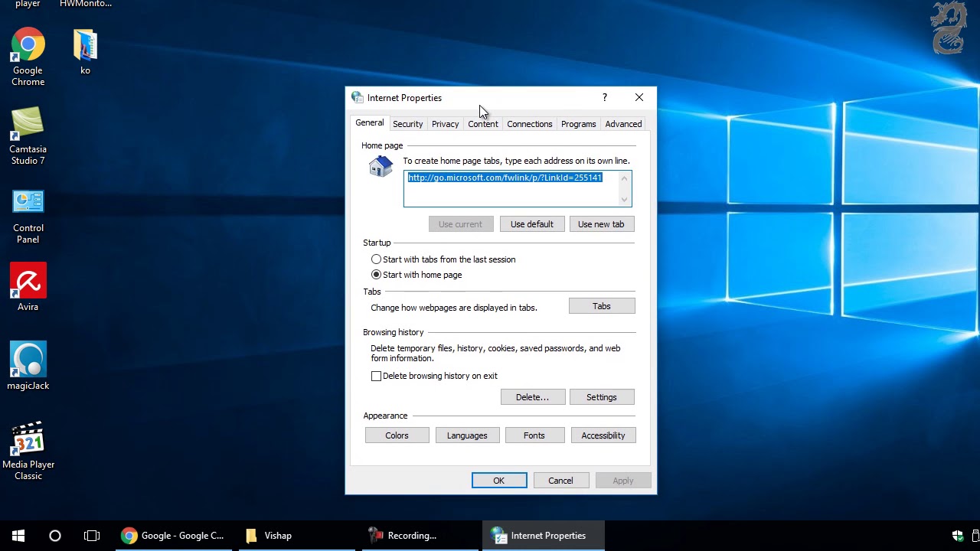Open the Google Chrome desktop shortcut
This screenshot has height=551, width=980.
[28, 57]
